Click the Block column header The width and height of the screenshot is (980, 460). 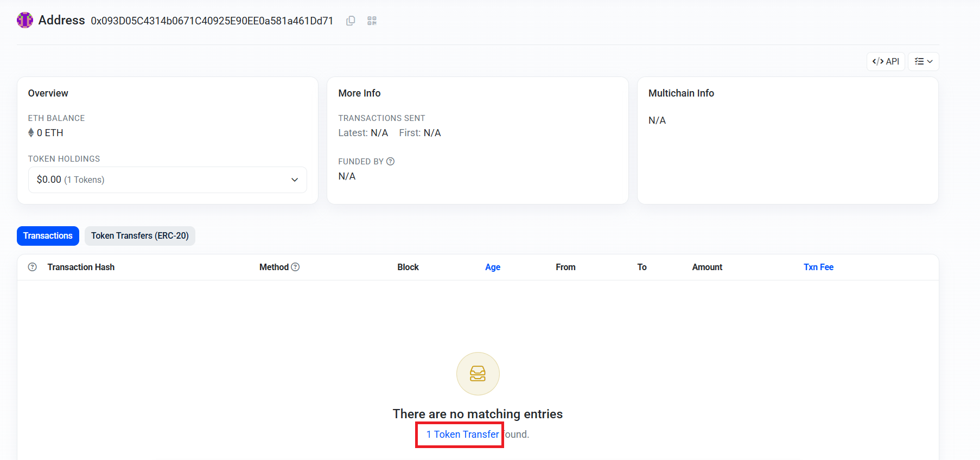408,267
